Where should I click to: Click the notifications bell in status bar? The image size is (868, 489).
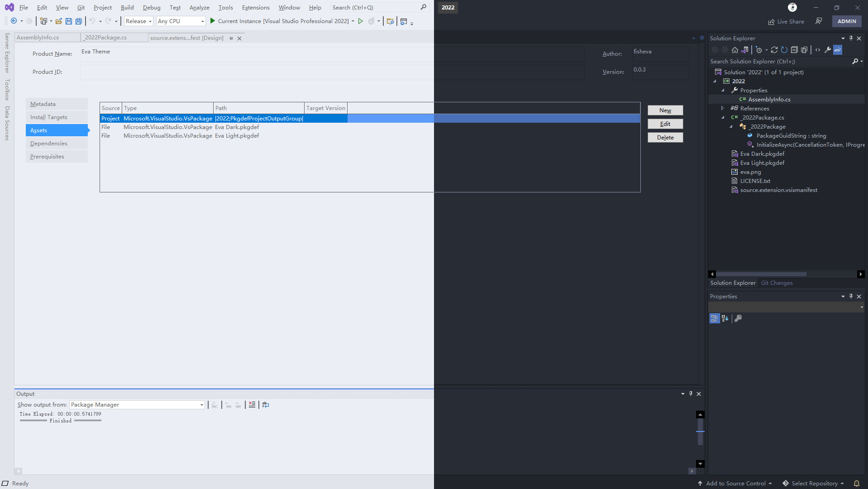coord(857,483)
